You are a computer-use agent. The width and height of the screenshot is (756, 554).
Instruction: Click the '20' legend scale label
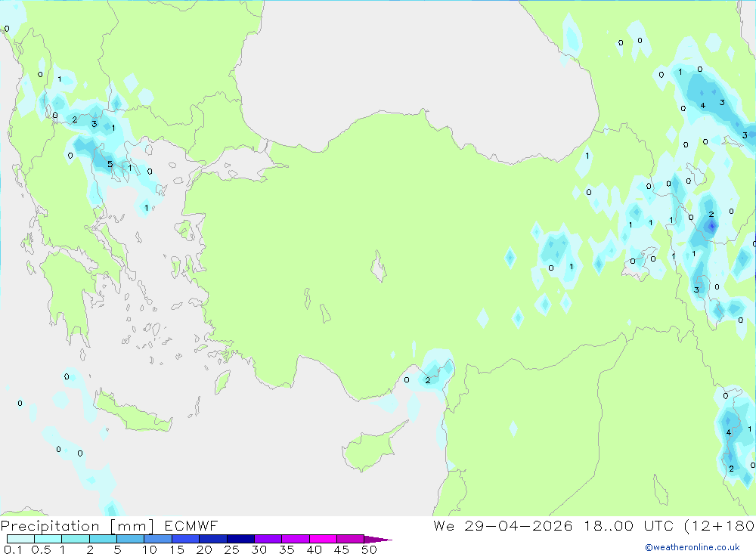coord(204,549)
